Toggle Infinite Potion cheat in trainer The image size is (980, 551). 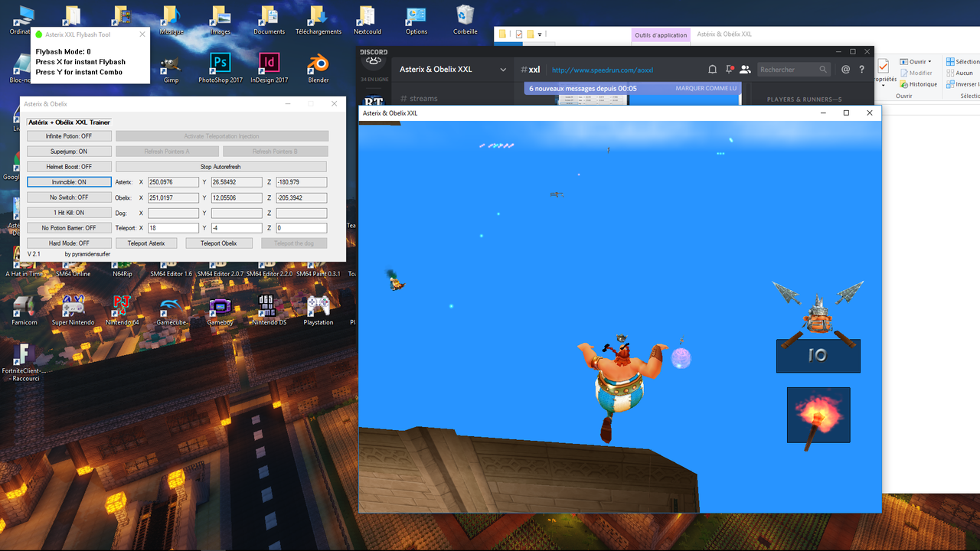[x=69, y=136]
